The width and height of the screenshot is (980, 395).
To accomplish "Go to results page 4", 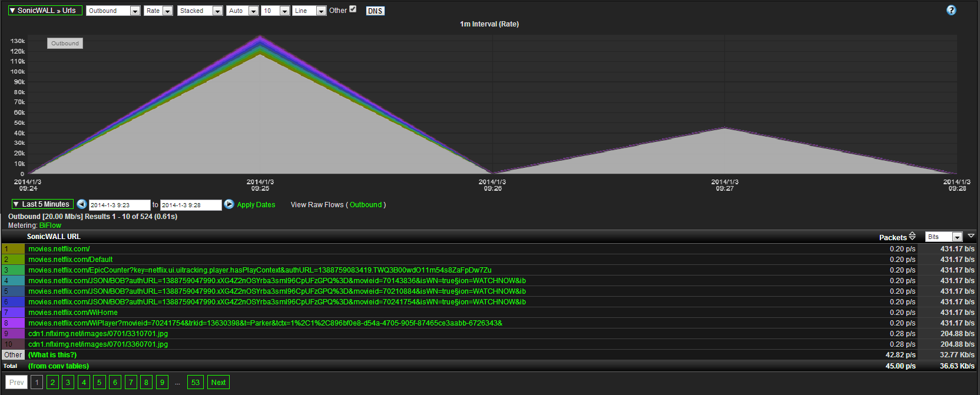I will tap(84, 383).
